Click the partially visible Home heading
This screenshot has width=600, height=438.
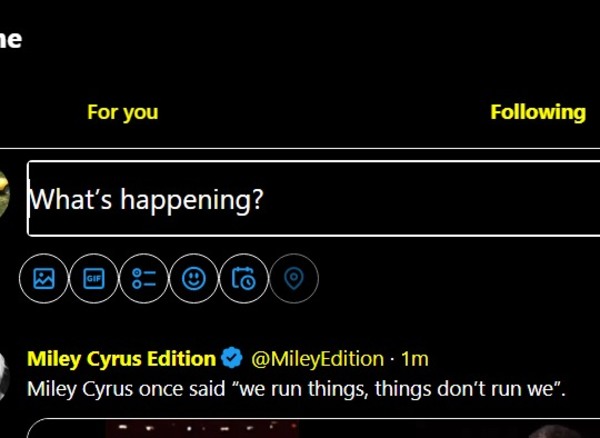(x=10, y=40)
